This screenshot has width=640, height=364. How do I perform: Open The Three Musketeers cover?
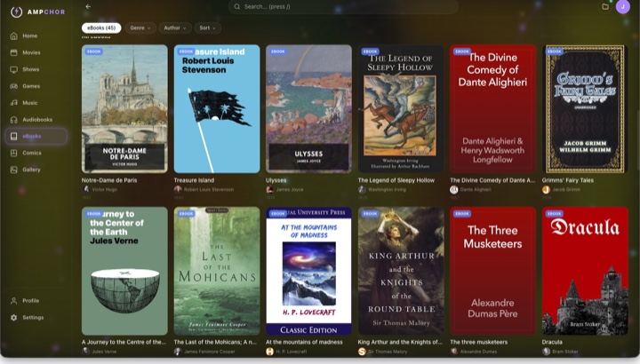pos(492,271)
